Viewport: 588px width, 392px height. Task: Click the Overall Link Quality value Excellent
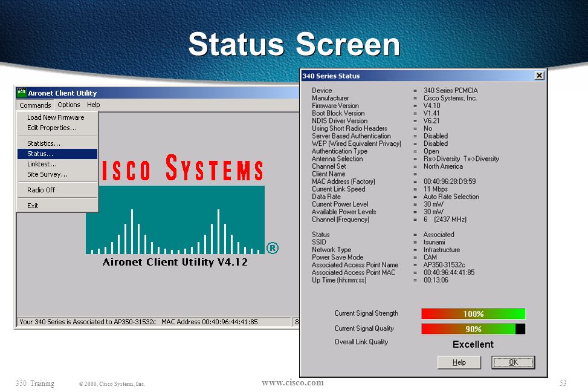click(473, 344)
